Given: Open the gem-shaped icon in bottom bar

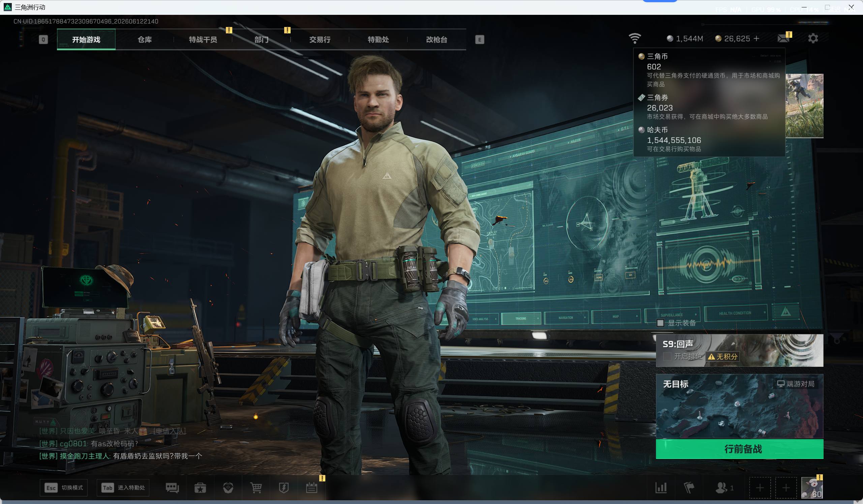Looking at the screenshot, I should [x=228, y=487].
